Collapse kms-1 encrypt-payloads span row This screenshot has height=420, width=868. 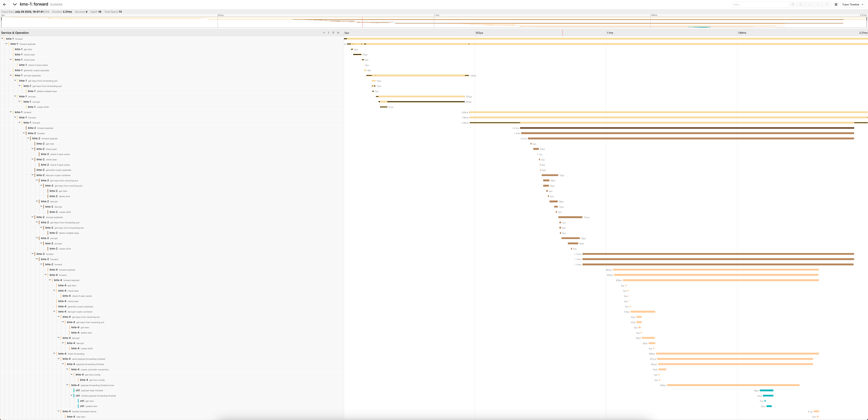11,75
